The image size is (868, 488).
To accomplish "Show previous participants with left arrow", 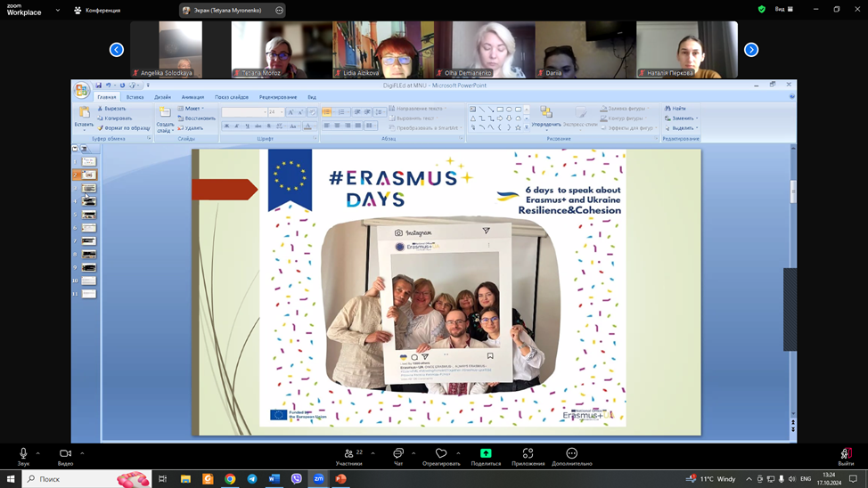I will coord(117,50).
